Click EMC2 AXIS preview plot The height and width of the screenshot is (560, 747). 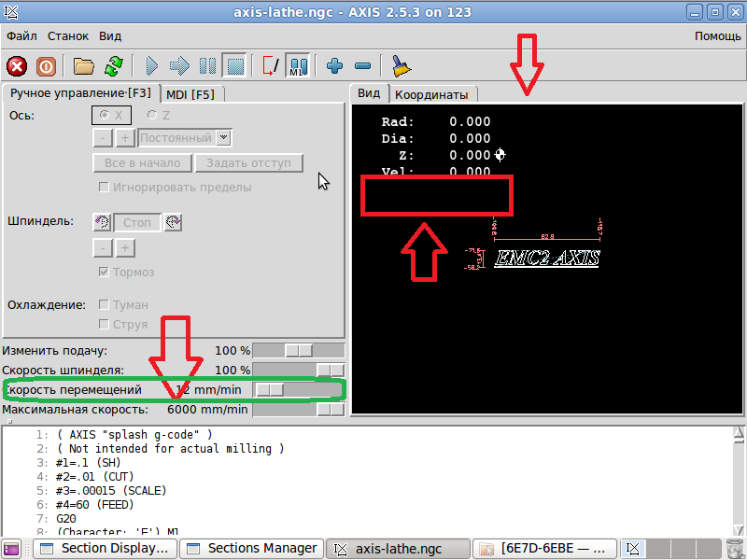click(x=546, y=259)
